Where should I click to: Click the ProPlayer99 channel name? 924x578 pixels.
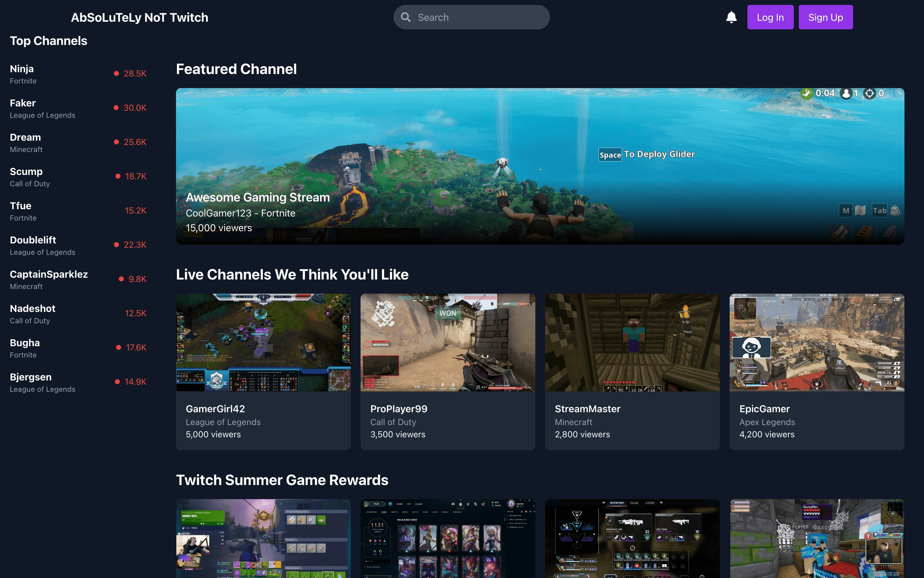[x=399, y=409]
